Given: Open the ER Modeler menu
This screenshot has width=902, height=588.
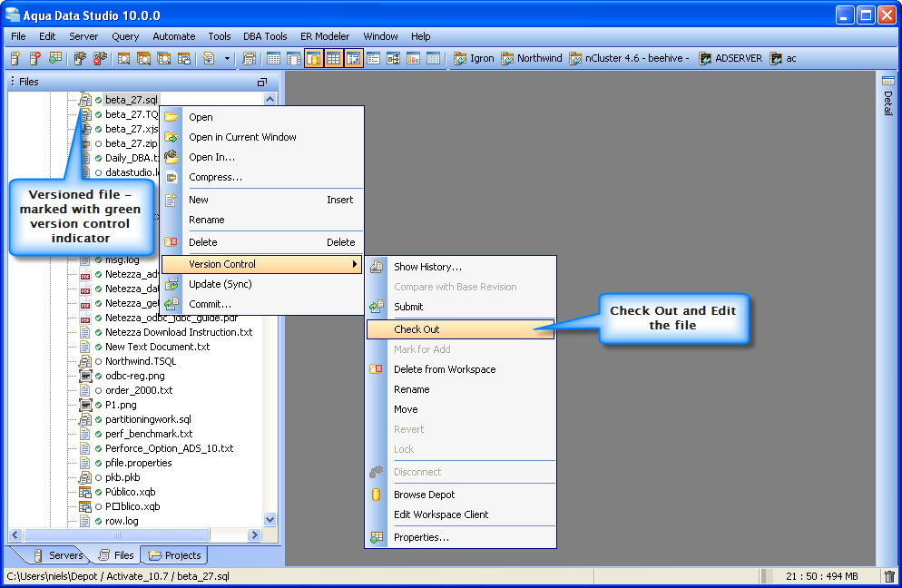Looking at the screenshot, I should pos(325,36).
